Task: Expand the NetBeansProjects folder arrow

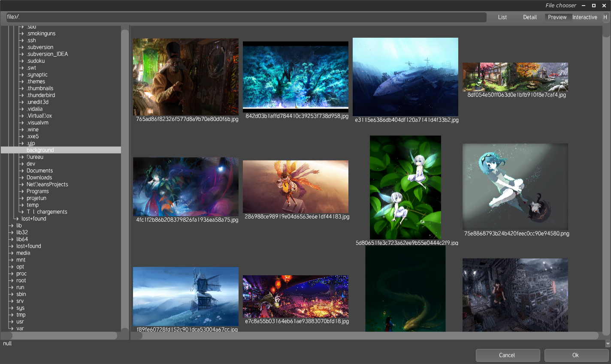Action: pyautogui.click(x=22, y=184)
